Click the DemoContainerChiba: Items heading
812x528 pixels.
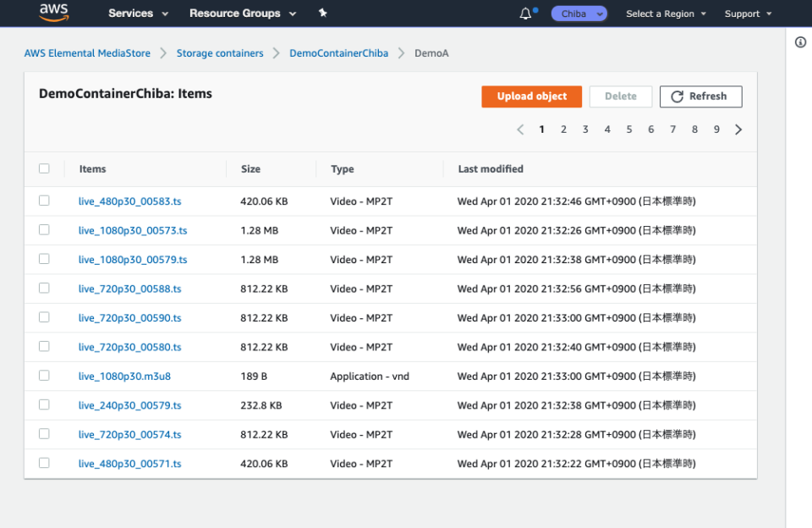[x=125, y=94]
